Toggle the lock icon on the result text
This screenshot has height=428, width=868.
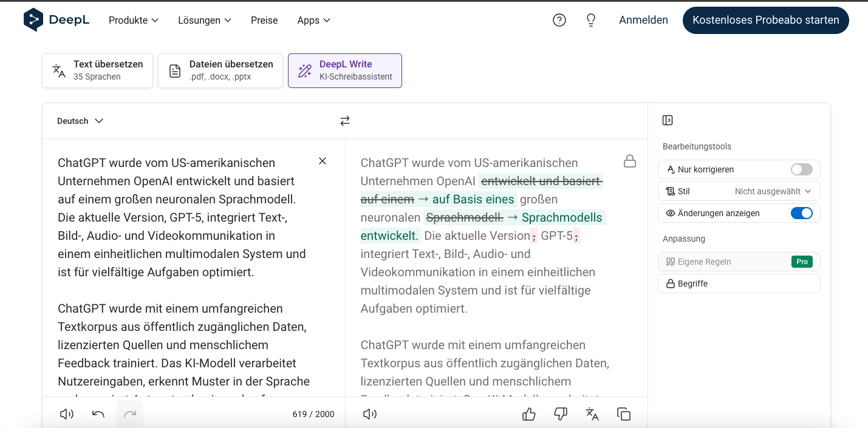[x=629, y=161]
